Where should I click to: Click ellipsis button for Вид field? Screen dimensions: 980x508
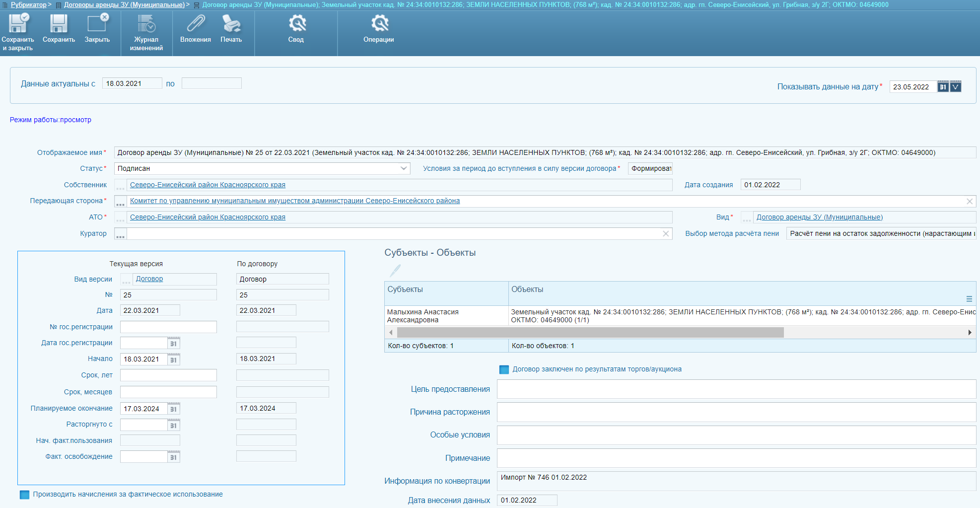[x=747, y=218]
